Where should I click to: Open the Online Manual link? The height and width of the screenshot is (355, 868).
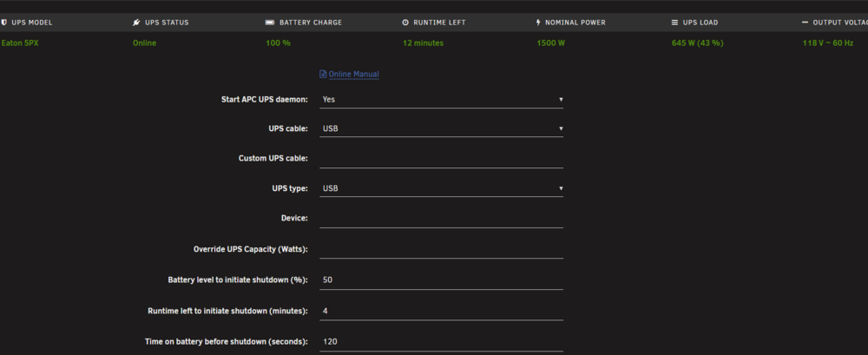pyautogui.click(x=354, y=75)
